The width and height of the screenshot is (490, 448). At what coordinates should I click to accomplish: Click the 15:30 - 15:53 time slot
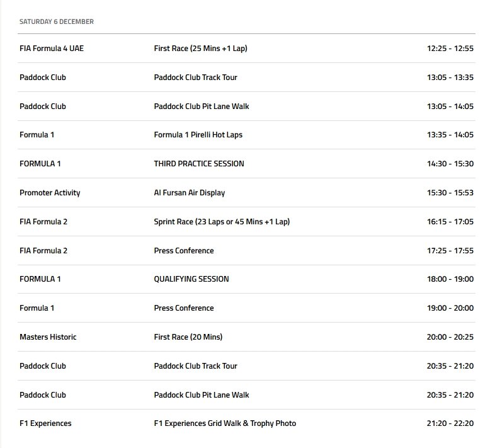coord(450,193)
